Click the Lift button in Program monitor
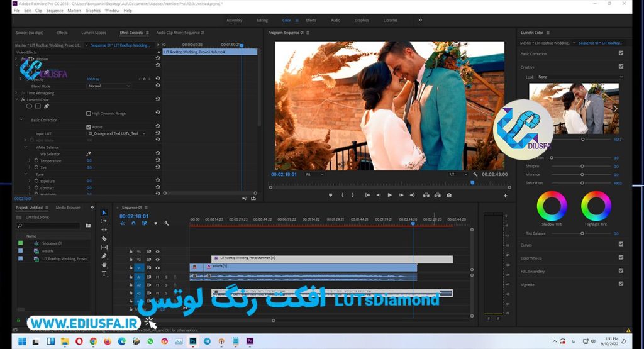The width and height of the screenshot is (644, 349). 426,195
